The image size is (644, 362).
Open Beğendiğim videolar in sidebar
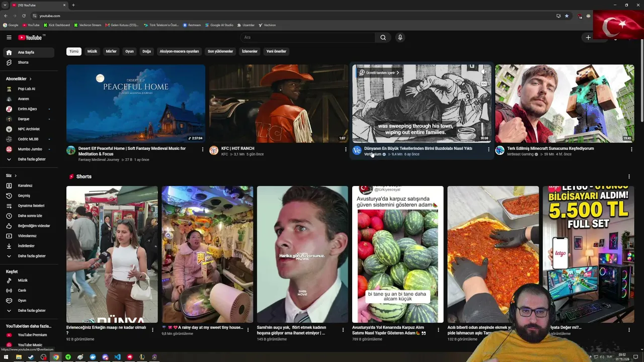coord(29,226)
